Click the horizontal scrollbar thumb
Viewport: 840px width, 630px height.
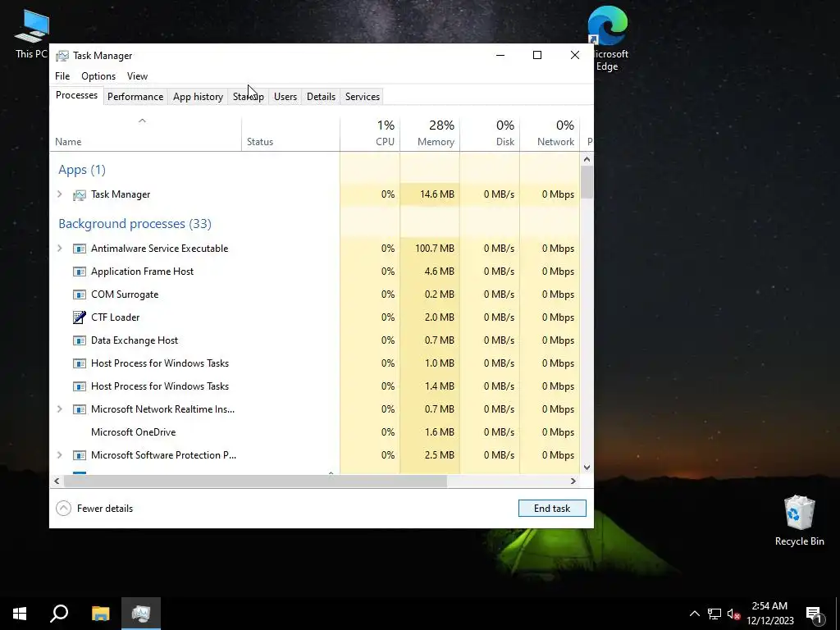tap(256, 481)
